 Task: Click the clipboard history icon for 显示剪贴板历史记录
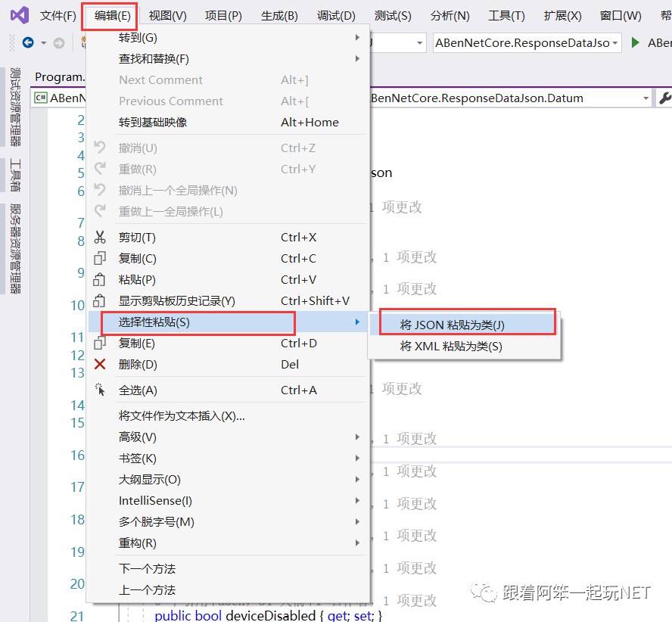[x=99, y=300]
